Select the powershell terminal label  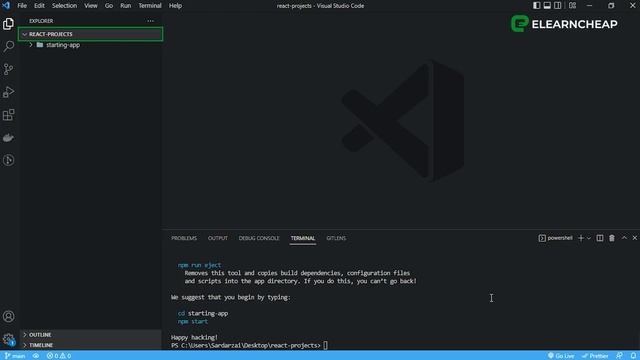[x=556, y=238]
